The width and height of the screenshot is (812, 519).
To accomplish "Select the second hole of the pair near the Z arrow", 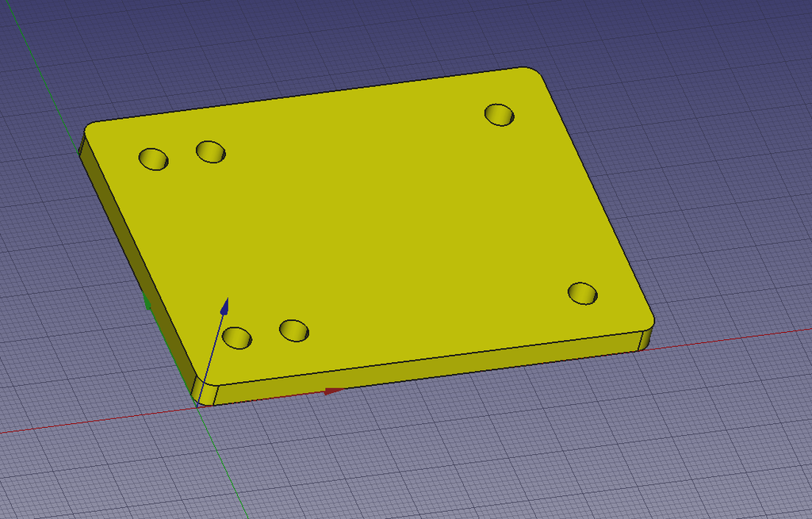I will click(x=294, y=330).
